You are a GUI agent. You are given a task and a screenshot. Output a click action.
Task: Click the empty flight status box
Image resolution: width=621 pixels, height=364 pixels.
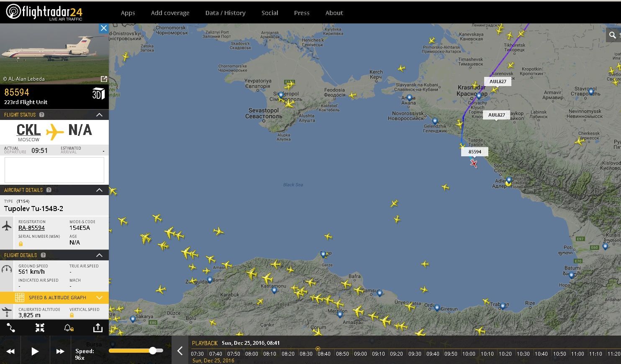click(54, 170)
